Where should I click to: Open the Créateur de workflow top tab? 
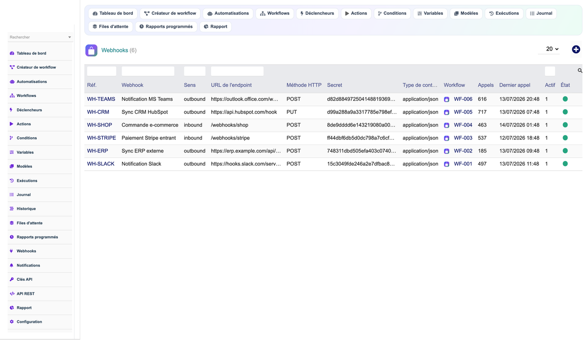point(170,13)
